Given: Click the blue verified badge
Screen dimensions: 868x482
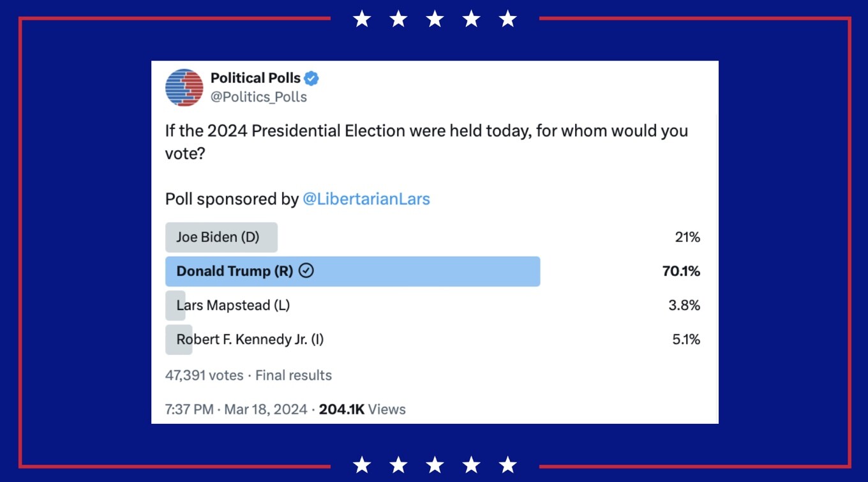Looking at the screenshot, I should [311, 79].
